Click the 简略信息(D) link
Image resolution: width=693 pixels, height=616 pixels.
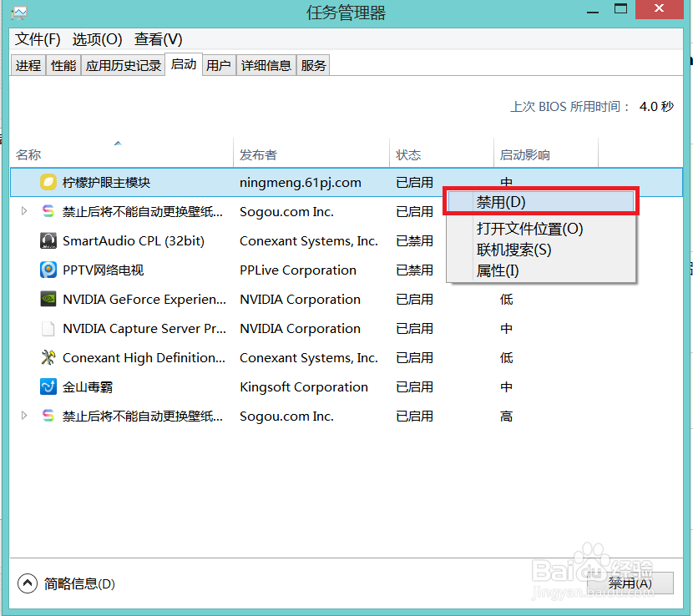pos(79,583)
